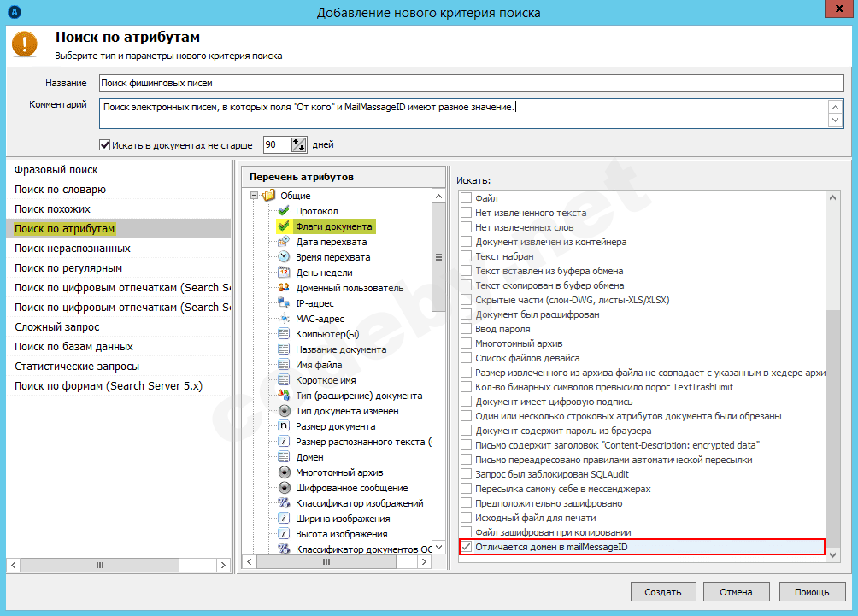
Task: Click the Протокол green check icon
Action: [284, 211]
